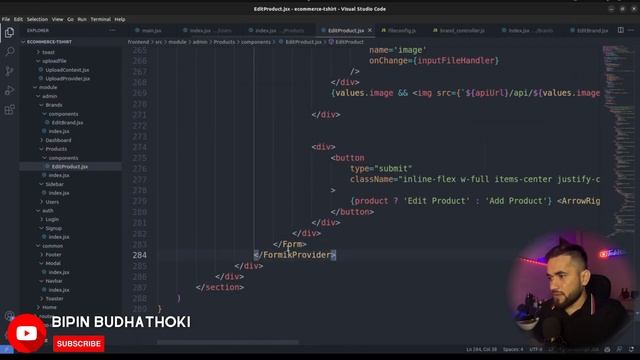640x360 pixels.
Task: Click the notifications bell in status bar
Action: click(x=631, y=349)
